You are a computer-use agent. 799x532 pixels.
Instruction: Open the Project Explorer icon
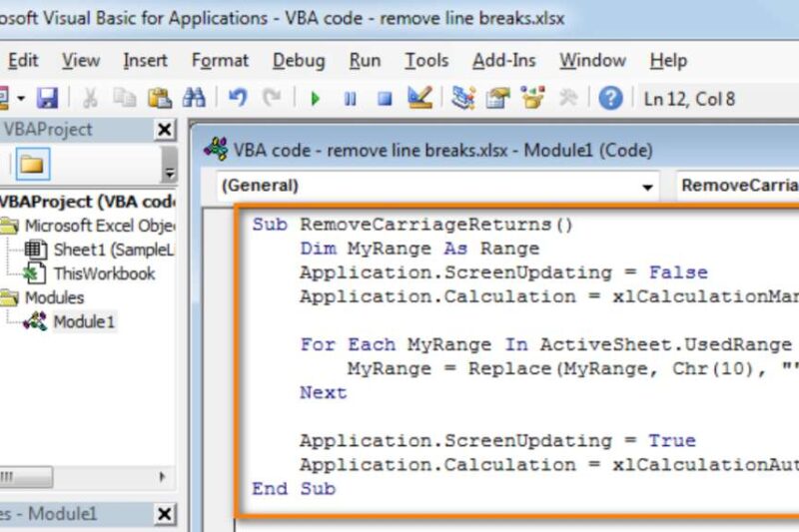463,98
